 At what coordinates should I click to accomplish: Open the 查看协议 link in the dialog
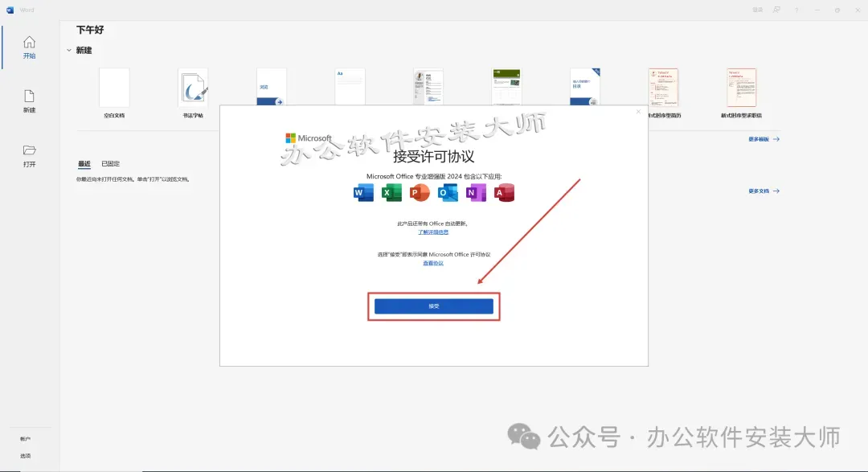[x=433, y=263]
